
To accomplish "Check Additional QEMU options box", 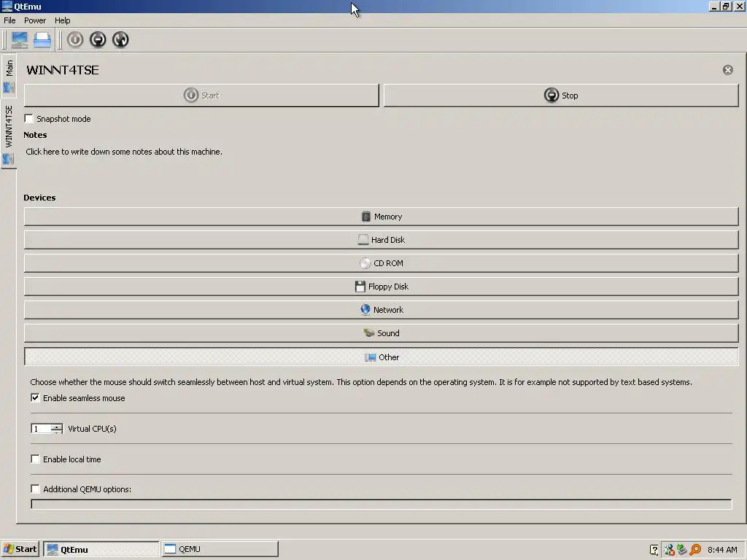I will click(35, 489).
